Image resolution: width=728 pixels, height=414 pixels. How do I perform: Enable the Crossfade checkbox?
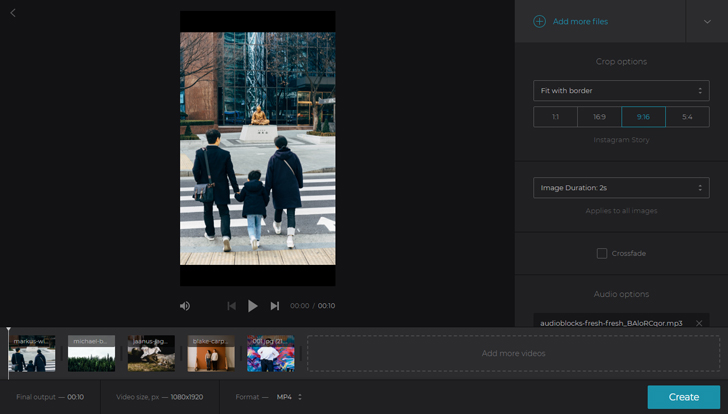tap(602, 253)
